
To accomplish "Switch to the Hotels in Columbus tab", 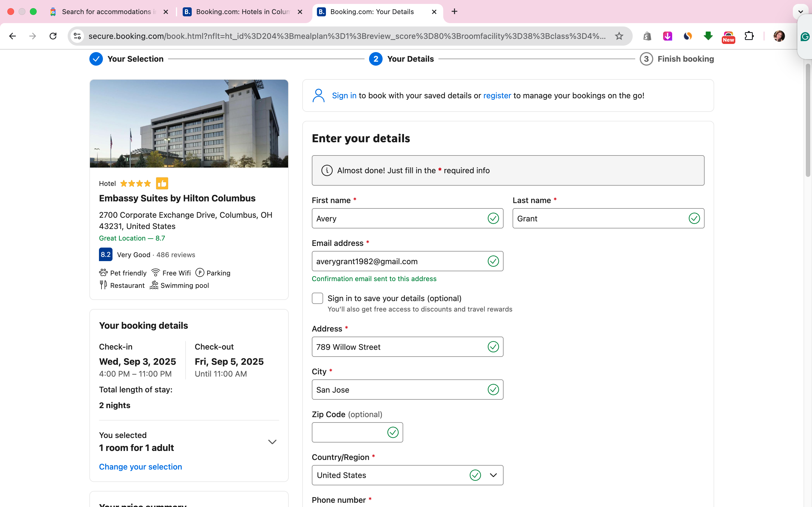I will 242,12.
